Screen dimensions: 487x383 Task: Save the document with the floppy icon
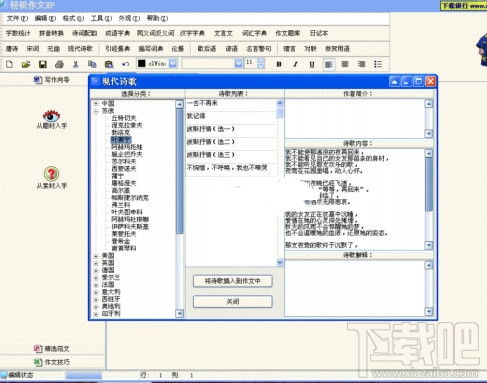(43, 64)
